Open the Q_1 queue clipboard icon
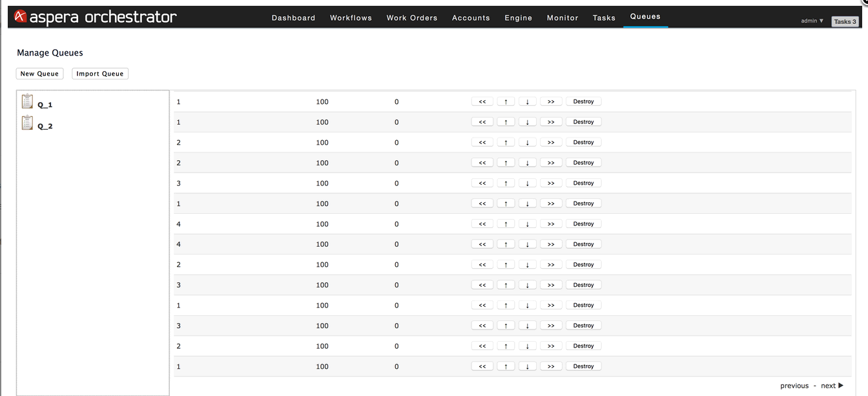The image size is (868, 396). pos(27,101)
